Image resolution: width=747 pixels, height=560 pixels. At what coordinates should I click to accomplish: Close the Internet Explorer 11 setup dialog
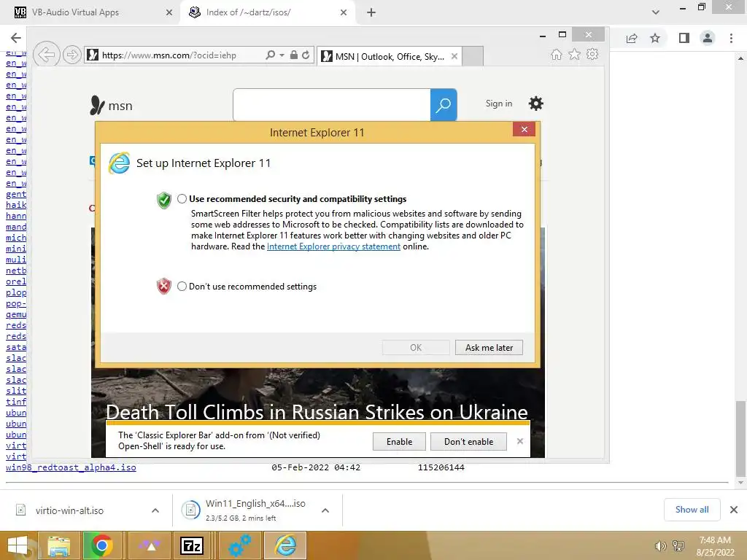(524, 130)
